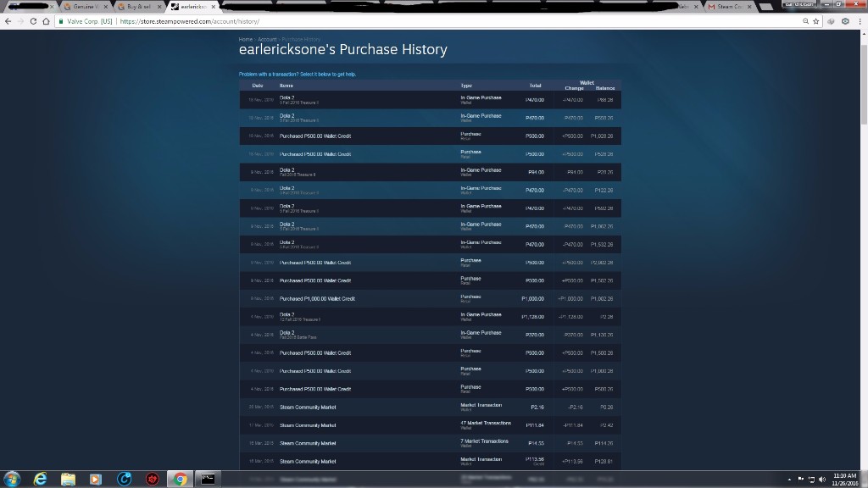
Task: Open Internet Explorer from the taskbar
Action: point(40,479)
